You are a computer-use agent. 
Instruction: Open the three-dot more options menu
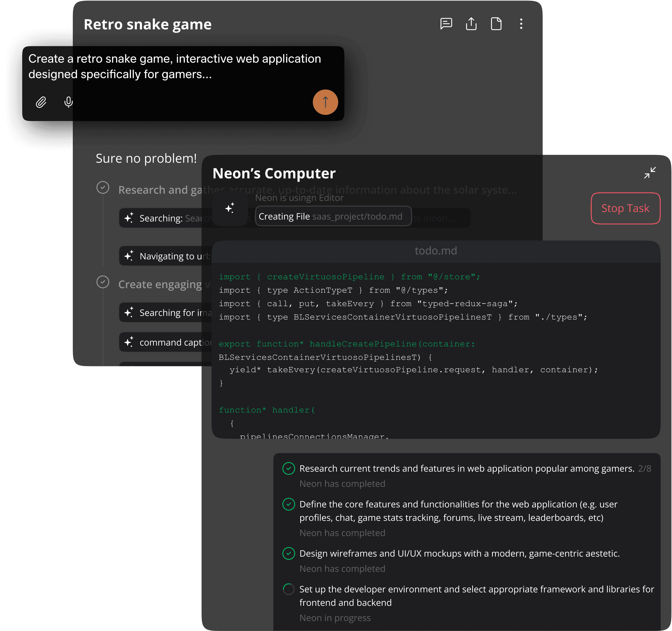[521, 24]
